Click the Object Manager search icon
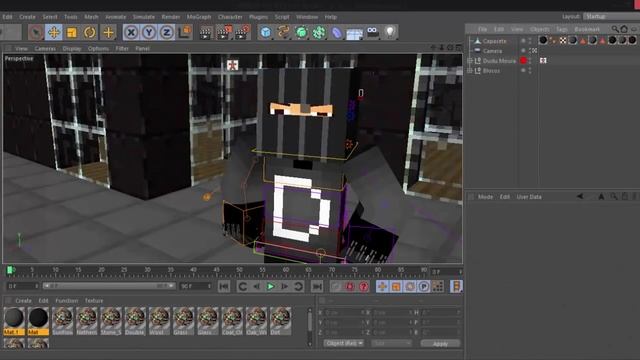Viewport: 640px width, 360px height. [615, 29]
